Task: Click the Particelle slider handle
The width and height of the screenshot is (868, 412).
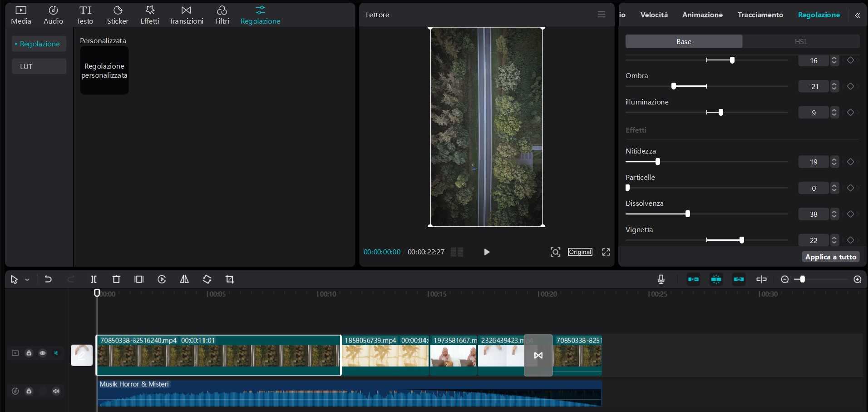Action: click(x=628, y=188)
